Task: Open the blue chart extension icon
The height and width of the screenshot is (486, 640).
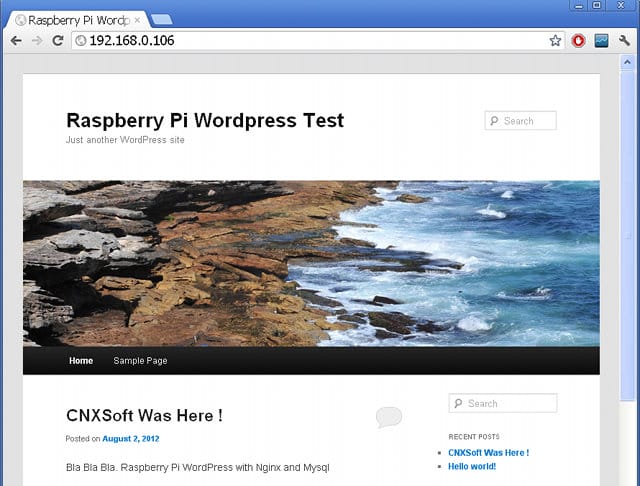Action: tap(601, 40)
